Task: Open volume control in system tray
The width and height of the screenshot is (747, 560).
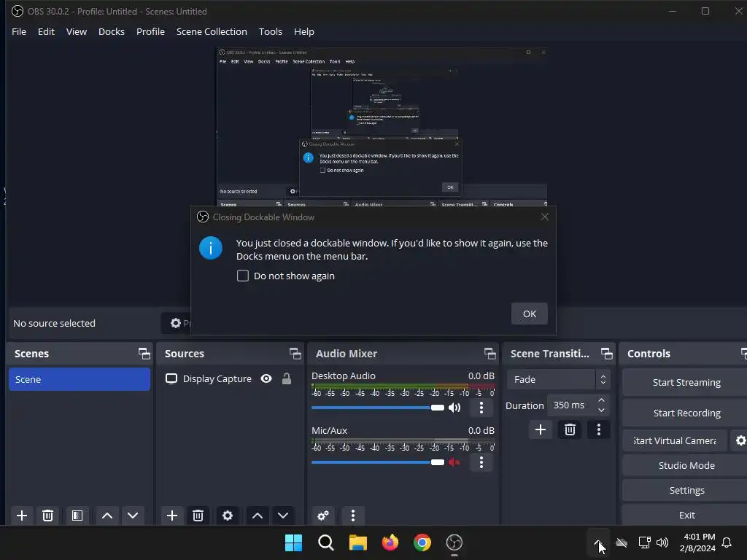Action: 662,542
